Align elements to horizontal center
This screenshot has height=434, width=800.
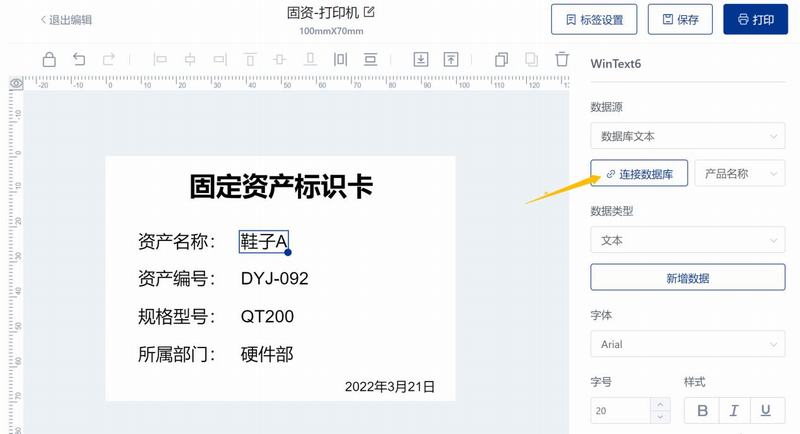point(190,60)
